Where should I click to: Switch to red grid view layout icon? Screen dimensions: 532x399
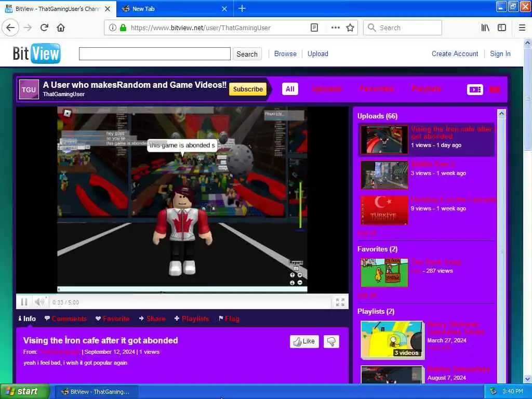(x=495, y=89)
